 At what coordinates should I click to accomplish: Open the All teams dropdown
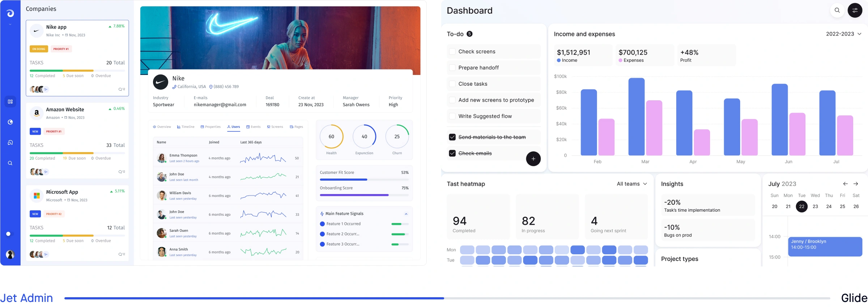pyautogui.click(x=631, y=184)
